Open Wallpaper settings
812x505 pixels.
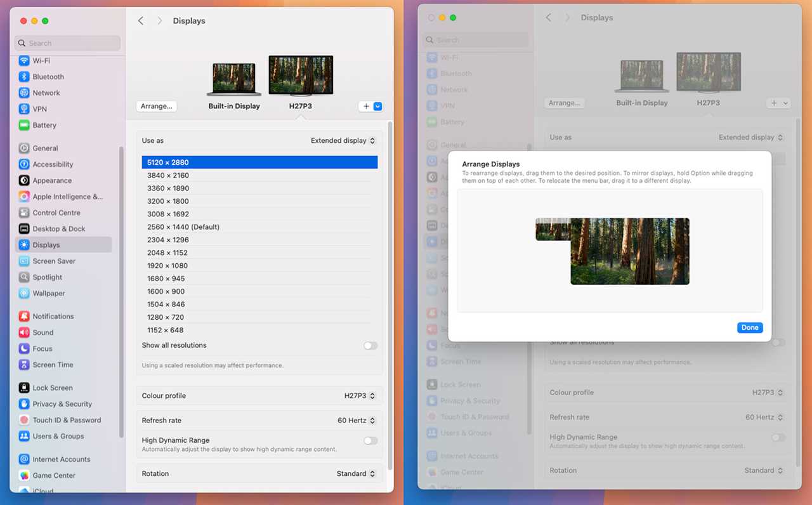pyautogui.click(x=48, y=293)
